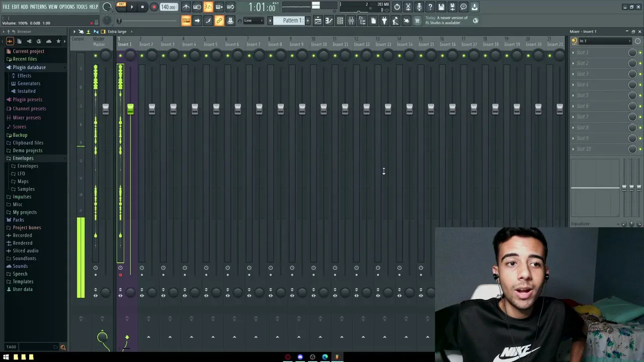
Task: Select the Insert 8 mixer track label
Action: pyautogui.click(x=275, y=44)
